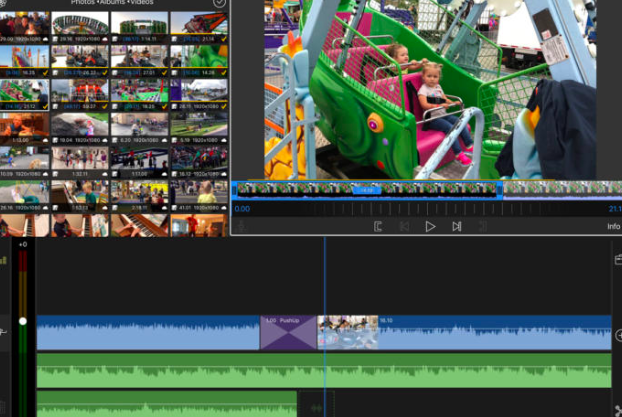Toggle the audio mixer bars icon on the left edge
The width and height of the screenshot is (622, 417).
(4, 260)
